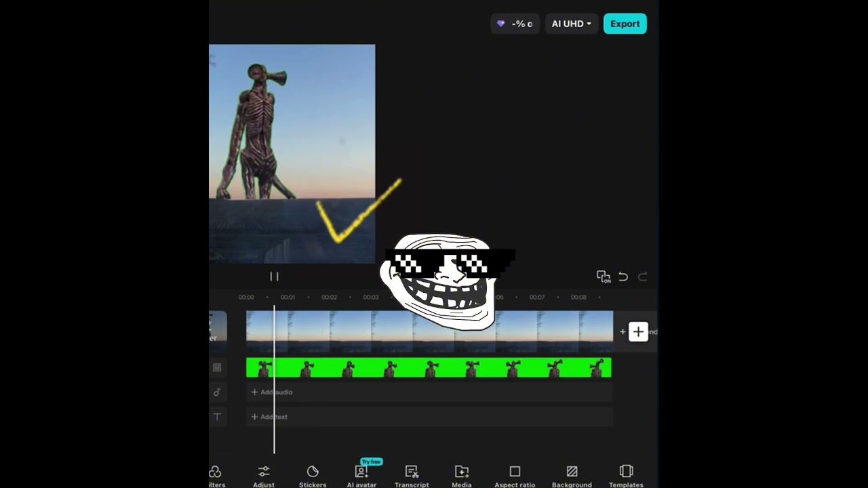This screenshot has width=868, height=488.
Task: Click the overlay track icon on the left
Action: 217,367
